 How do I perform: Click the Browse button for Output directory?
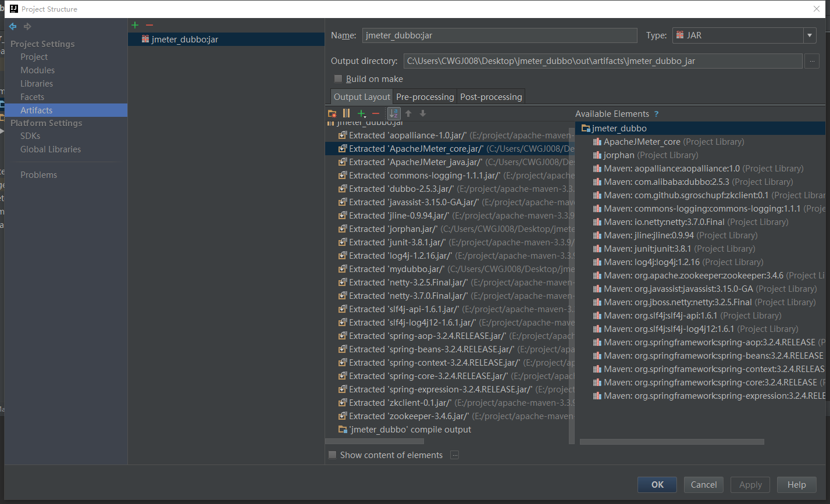tap(812, 61)
